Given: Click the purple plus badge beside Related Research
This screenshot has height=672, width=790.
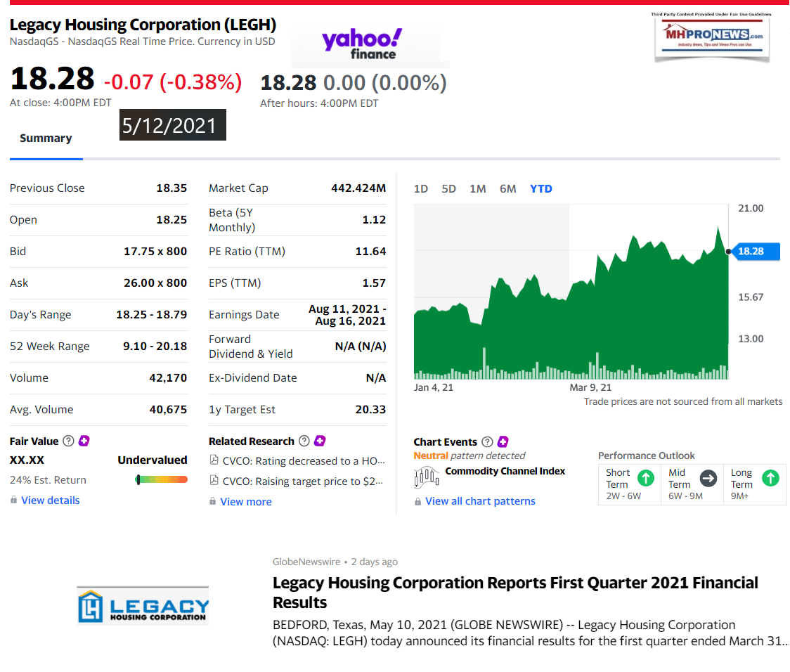Looking at the screenshot, I should coord(320,441).
